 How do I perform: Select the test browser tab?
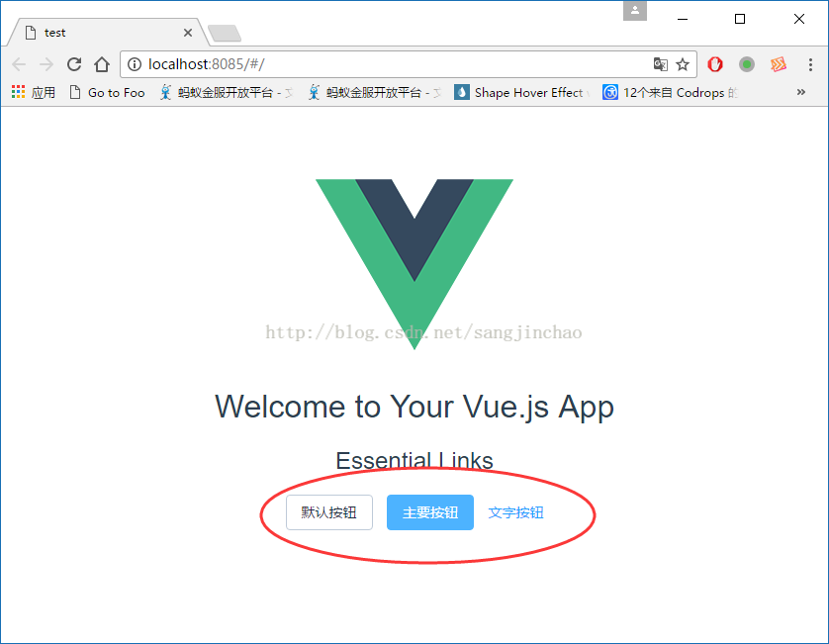[x=106, y=33]
